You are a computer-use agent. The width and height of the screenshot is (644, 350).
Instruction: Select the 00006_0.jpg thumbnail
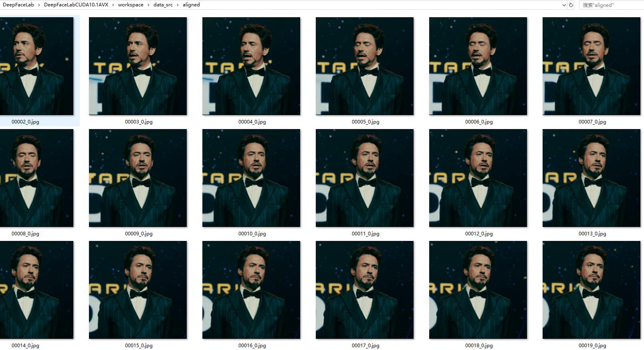pyautogui.click(x=478, y=66)
